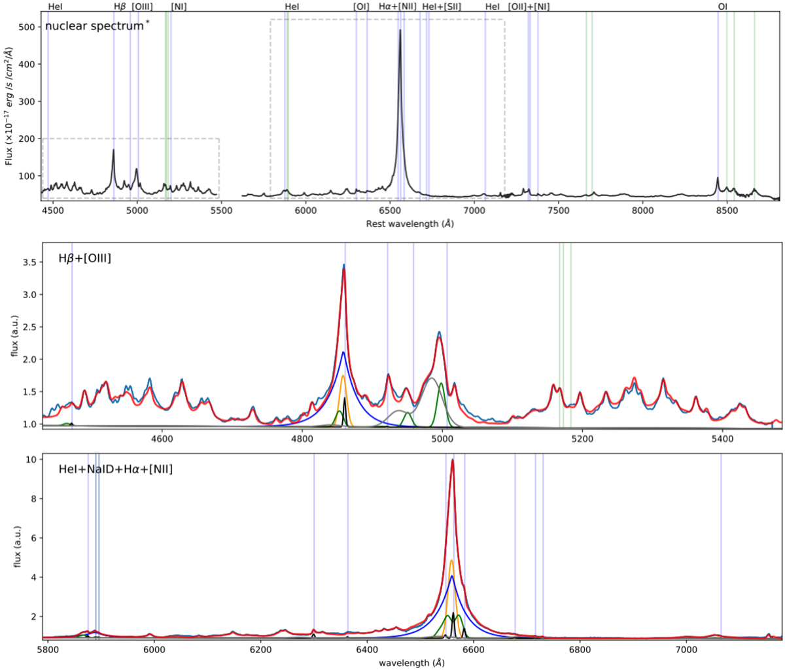The height and width of the screenshot is (672, 785).
Task: Click the 8000 tick label on top x-axis
Action: click(x=643, y=211)
